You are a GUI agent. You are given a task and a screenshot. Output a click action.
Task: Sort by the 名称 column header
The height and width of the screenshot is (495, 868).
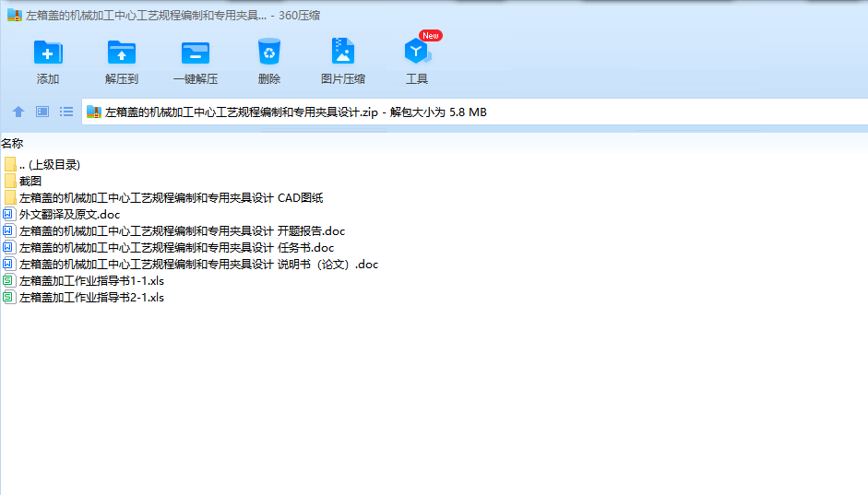point(12,143)
